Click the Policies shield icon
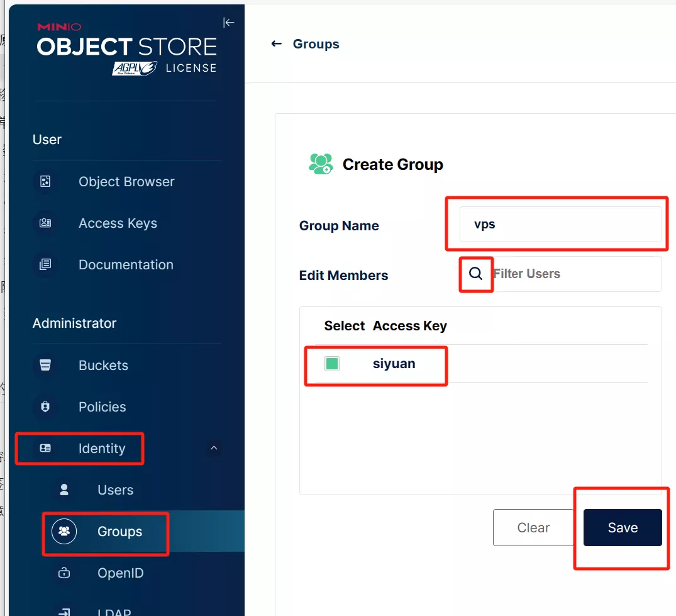The image size is (676, 616). [45, 407]
